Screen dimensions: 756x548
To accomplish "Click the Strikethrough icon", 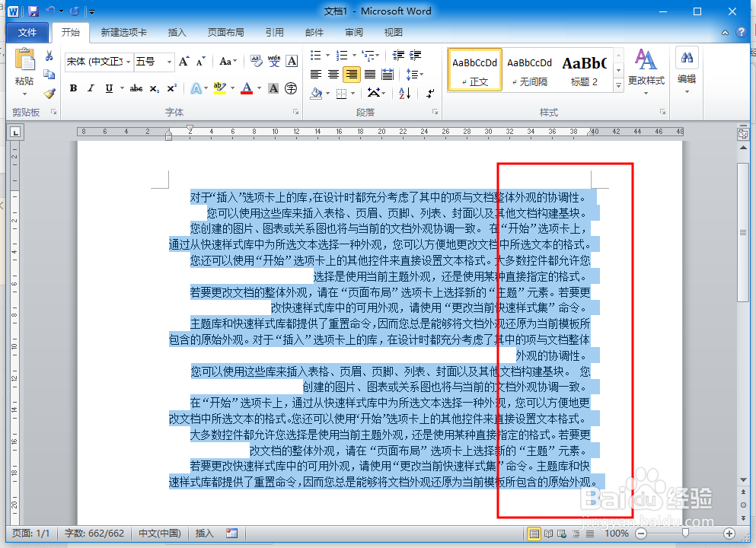I will click(x=137, y=87).
